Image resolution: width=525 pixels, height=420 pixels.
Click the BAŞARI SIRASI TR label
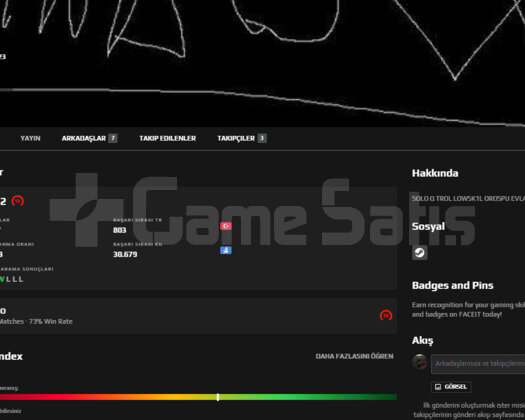point(138,220)
